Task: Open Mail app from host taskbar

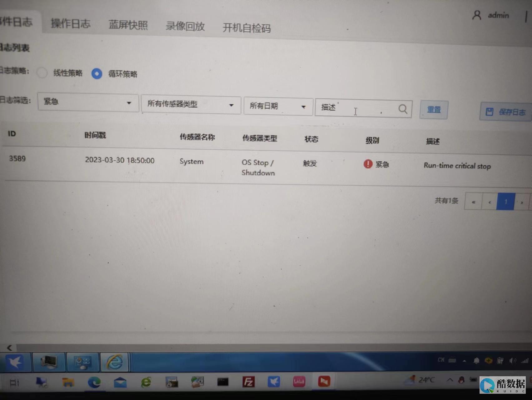Action: 120,382
